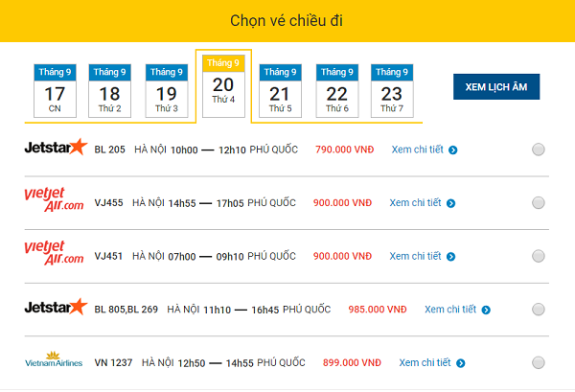Click flight number VN 1237
Screen dimensions: 575x392
[x=113, y=362]
